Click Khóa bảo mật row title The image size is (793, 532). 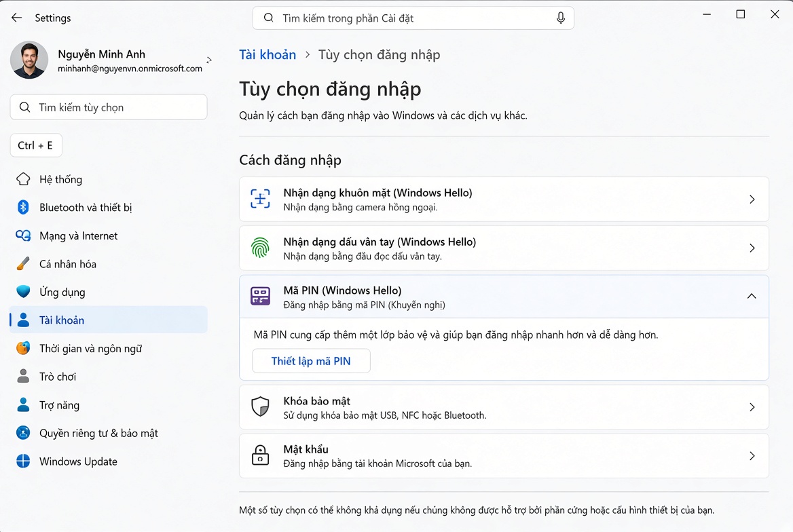(317, 401)
